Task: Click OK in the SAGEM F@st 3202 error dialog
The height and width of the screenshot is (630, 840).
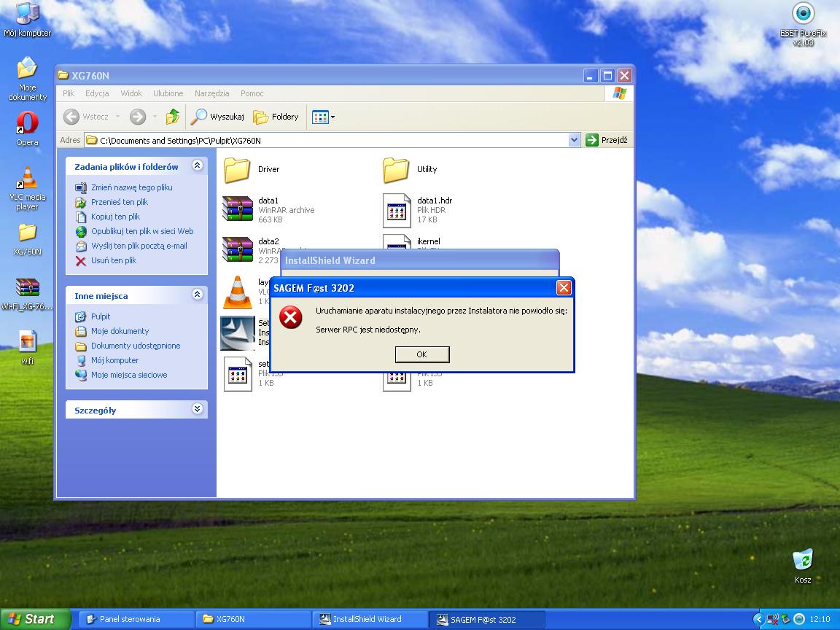Action: (421, 354)
